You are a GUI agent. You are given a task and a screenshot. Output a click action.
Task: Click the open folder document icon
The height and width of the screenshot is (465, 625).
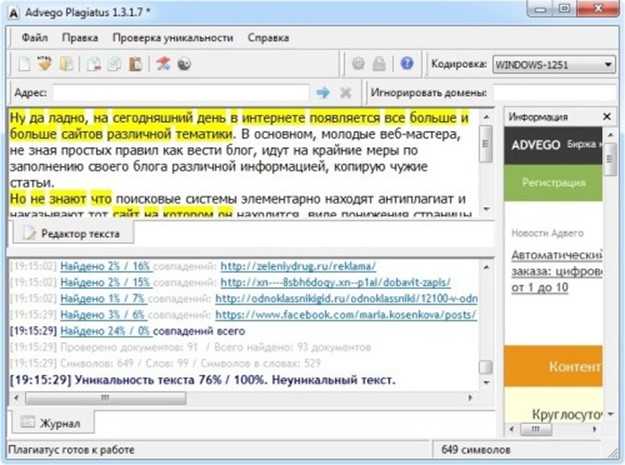point(66,64)
